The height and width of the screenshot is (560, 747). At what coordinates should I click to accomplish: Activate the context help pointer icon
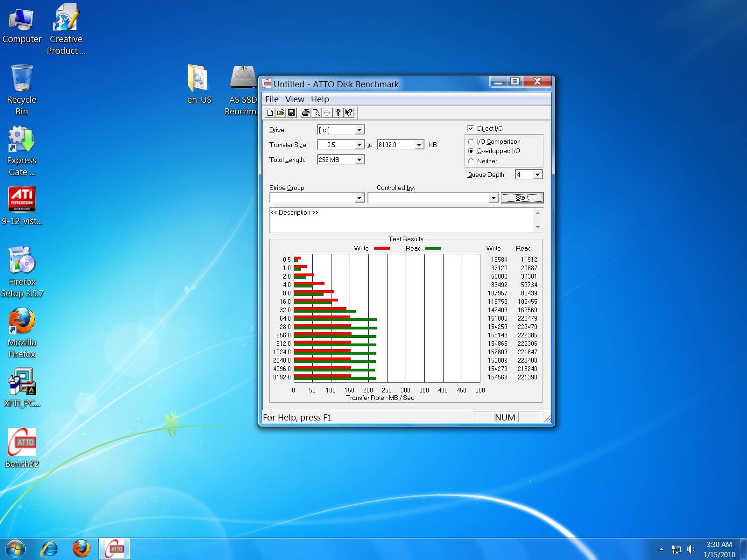pyautogui.click(x=349, y=112)
